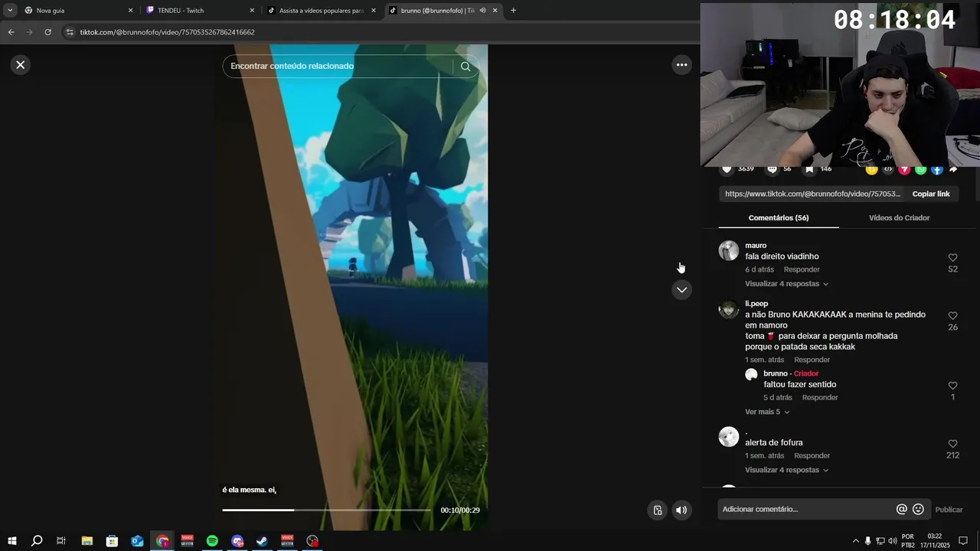Open Task View on taskbar
The height and width of the screenshot is (551, 980).
click(x=61, y=541)
